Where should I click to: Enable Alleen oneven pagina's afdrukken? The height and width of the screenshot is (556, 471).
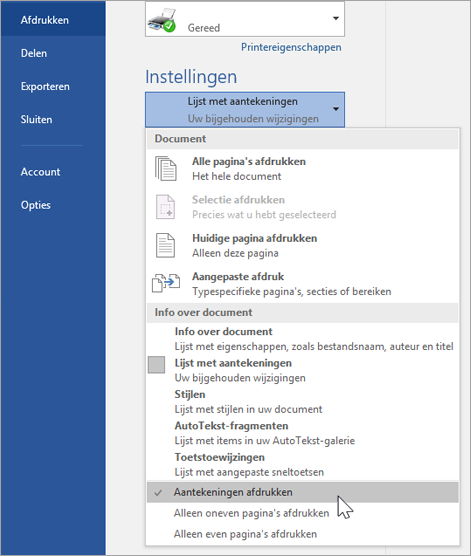(x=303, y=513)
